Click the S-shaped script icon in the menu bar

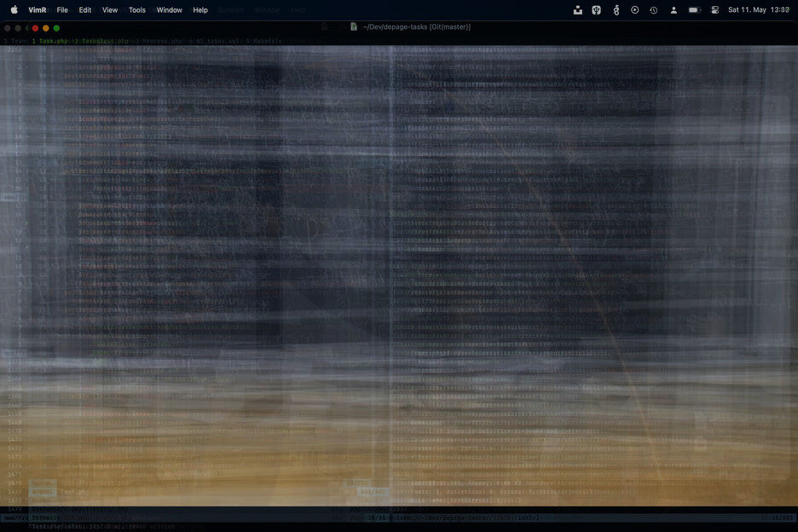click(x=616, y=9)
